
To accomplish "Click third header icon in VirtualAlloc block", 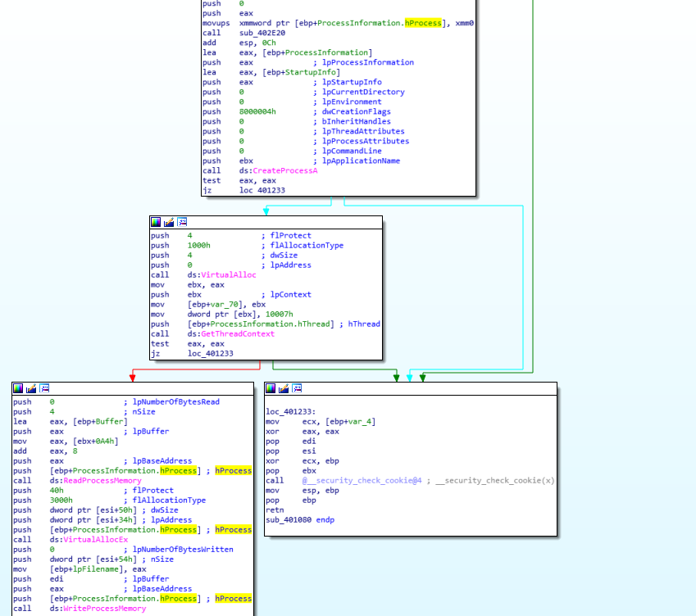I will point(182,222).
